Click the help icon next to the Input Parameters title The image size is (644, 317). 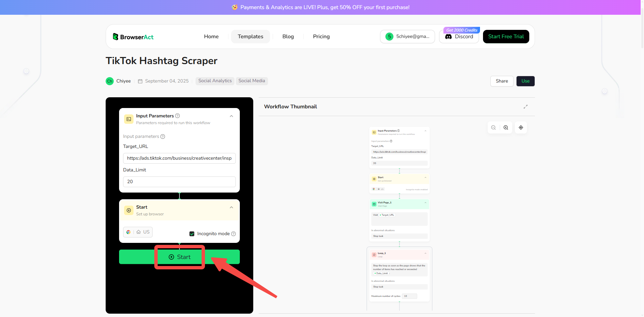[x=178, y=116]
